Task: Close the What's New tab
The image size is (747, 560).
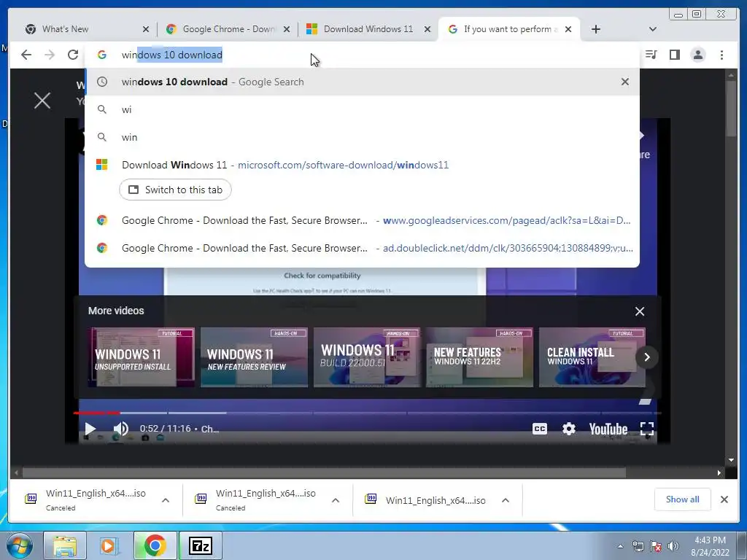Action: coord(146,29)
